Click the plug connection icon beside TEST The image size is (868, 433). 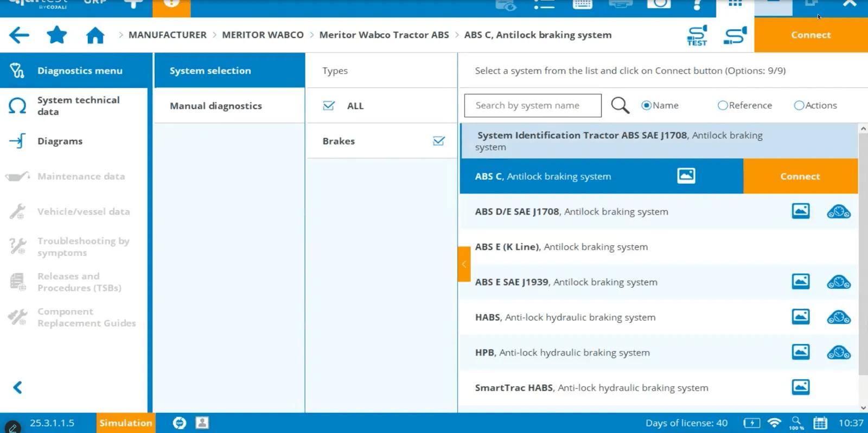(x=735, y=36)
